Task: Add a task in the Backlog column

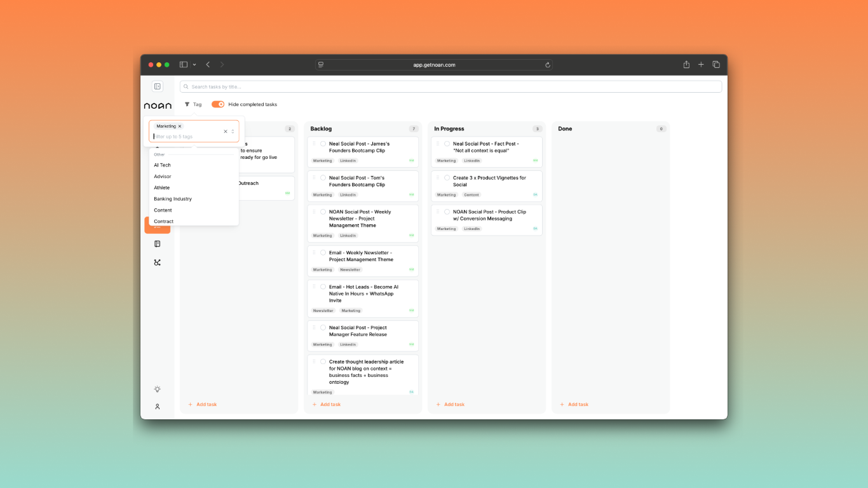Action: [327, 404]
